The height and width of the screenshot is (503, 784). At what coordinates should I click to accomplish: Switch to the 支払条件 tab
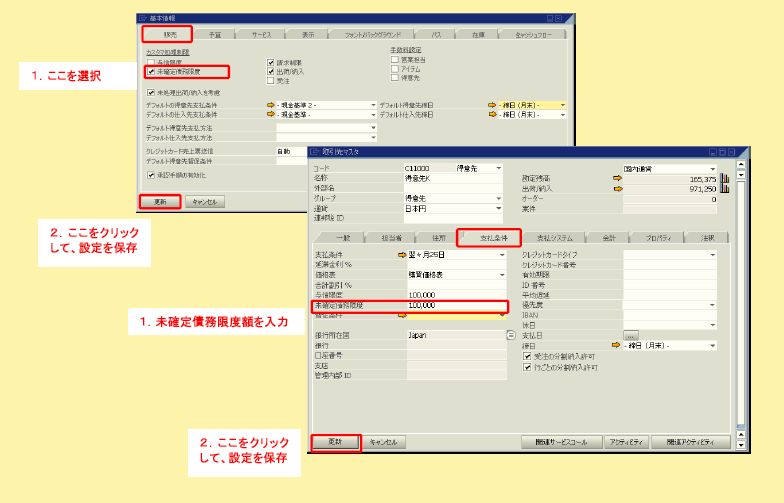click(x=489, y=238)
